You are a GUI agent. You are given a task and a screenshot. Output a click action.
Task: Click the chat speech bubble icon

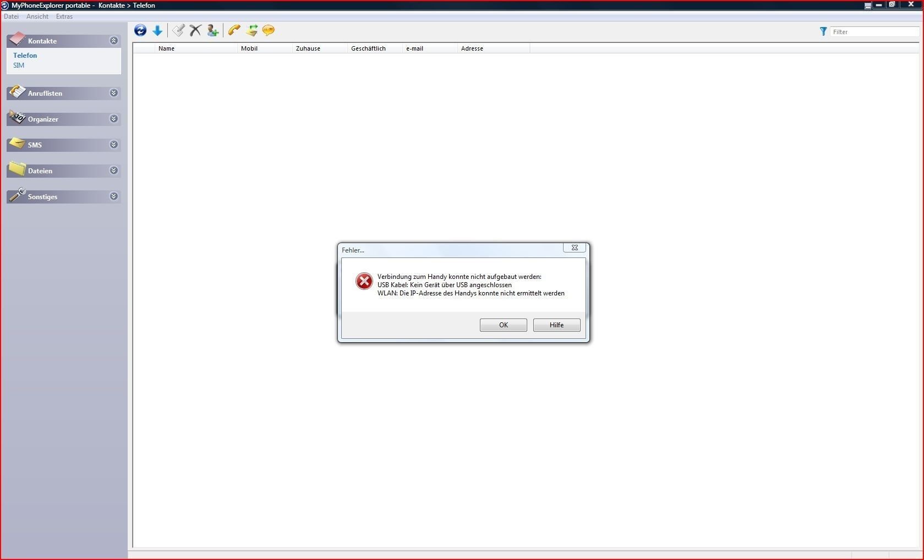coord(269,30)
